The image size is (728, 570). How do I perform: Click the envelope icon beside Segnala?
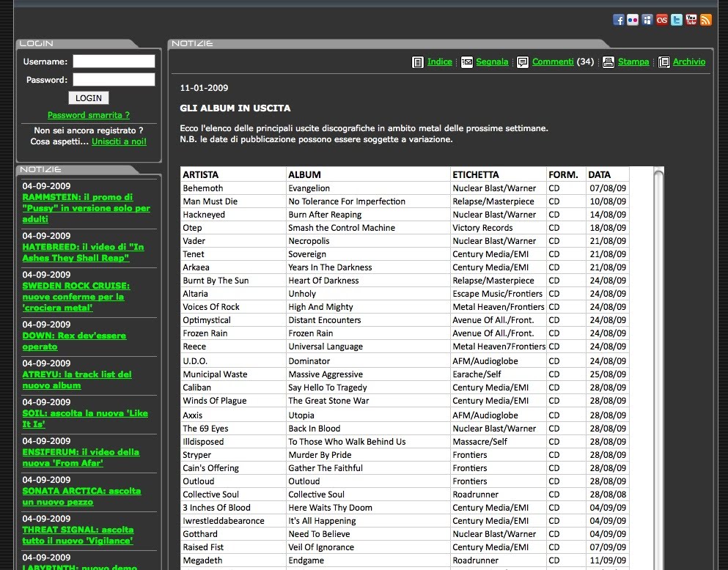[x=466, y=62]
